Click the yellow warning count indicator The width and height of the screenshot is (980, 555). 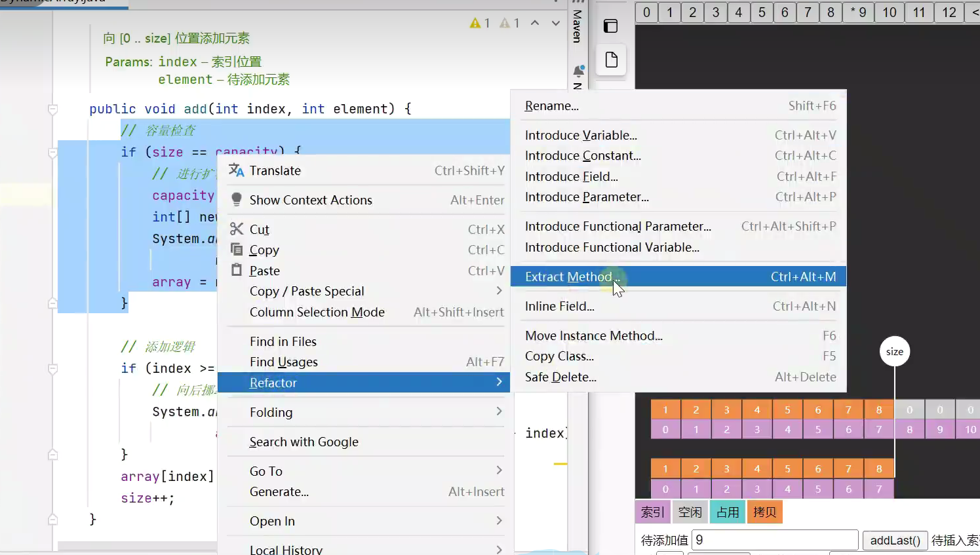(x=480, y=24)
